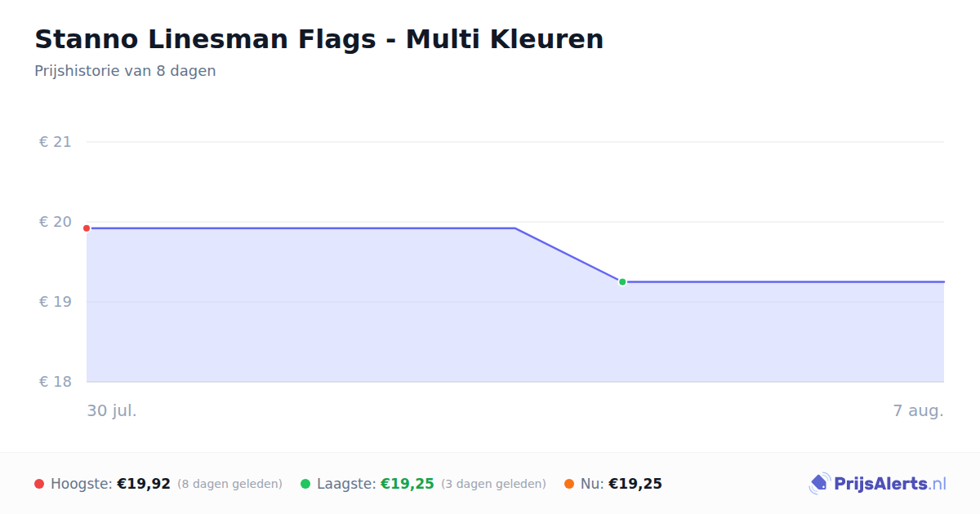Select the red highest-price point on the chart
Viewport: 980px width, 514px height.
[x=87, y=228]
